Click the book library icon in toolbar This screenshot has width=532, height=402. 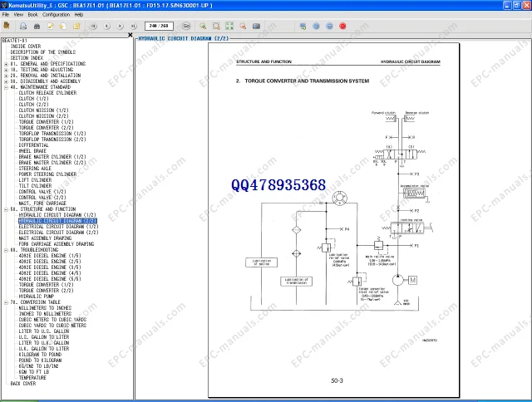pos(7,26)
